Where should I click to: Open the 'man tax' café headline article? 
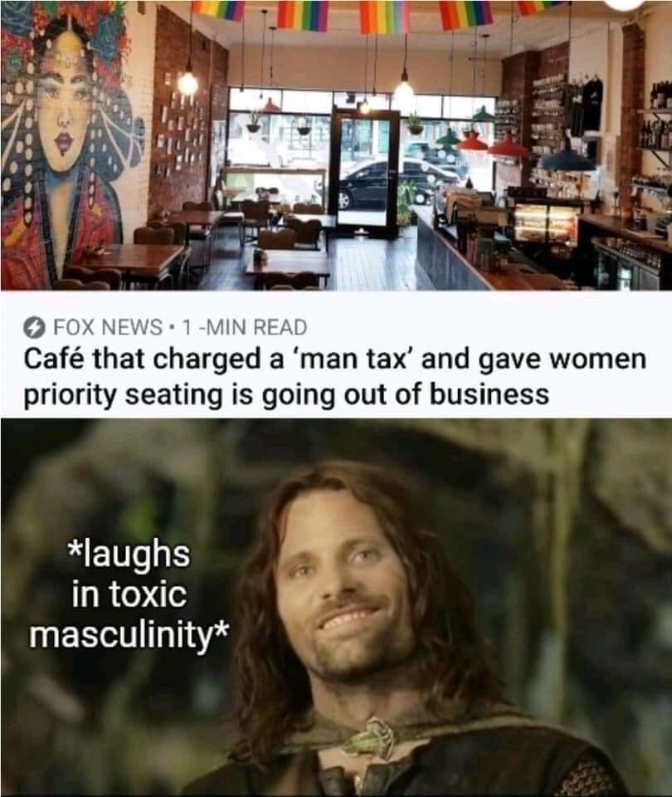coord(335,377)
